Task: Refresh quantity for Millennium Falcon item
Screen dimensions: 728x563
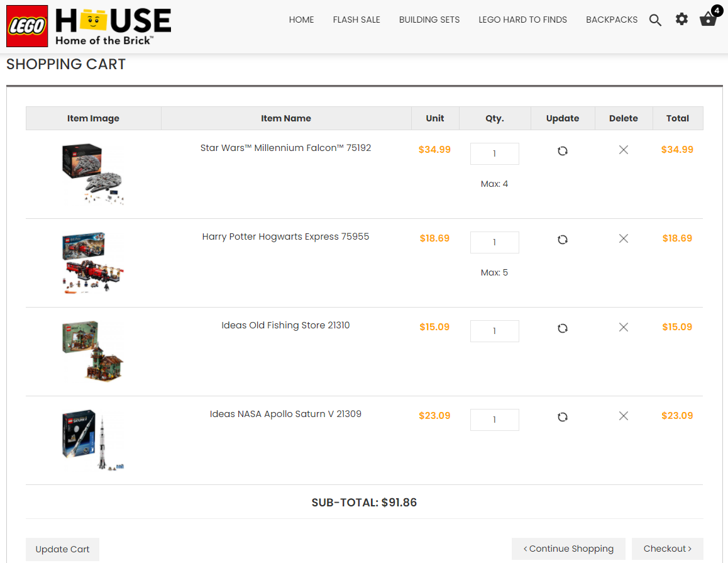Action: point(563,151)
